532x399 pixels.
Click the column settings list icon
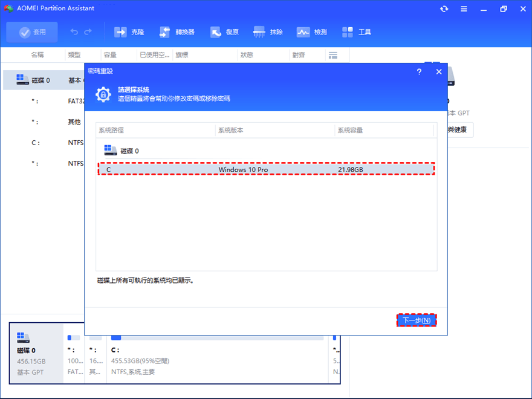pyautogui.click(x=332, y=55)
